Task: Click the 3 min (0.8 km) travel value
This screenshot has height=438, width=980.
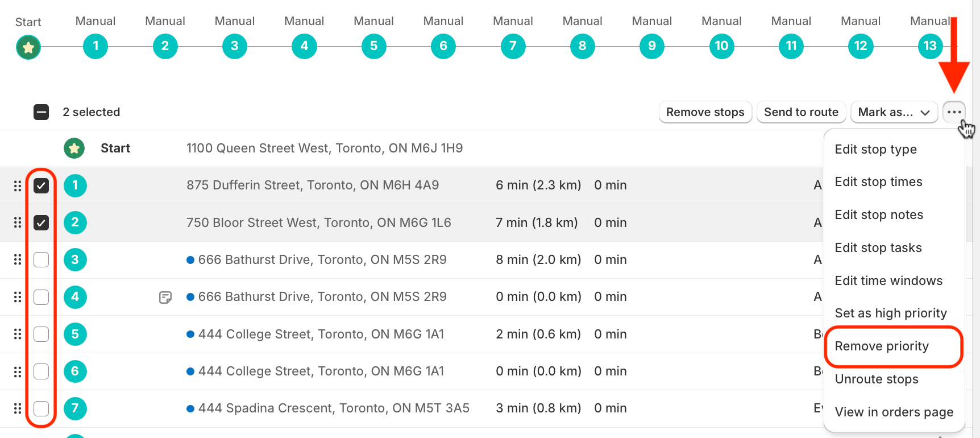Action: pos(538,408)
